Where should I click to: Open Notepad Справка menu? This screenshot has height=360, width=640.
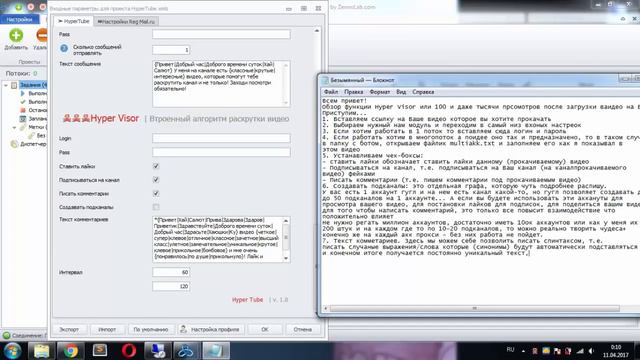tap(423, 92)
